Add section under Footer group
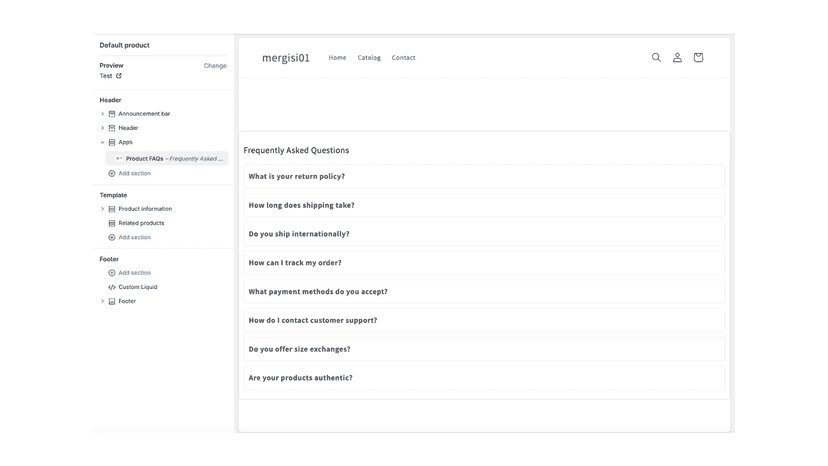Image resolution: width=828 pixels, height=466 pixels. pos(135,273)
